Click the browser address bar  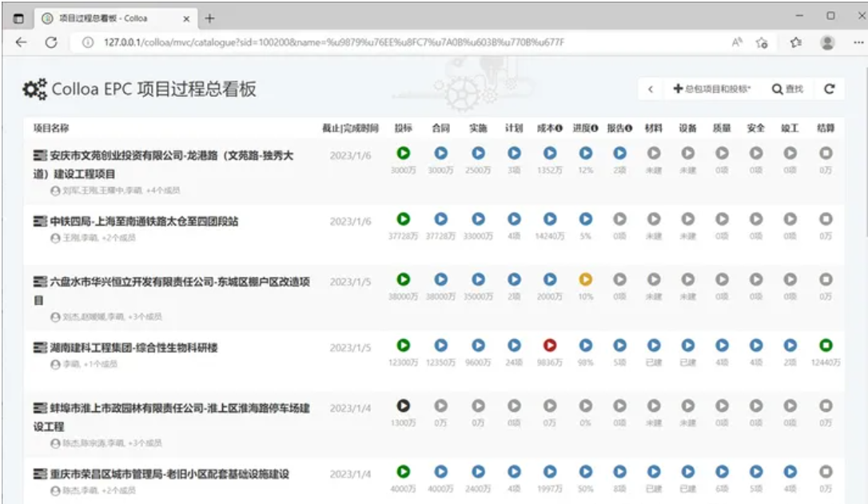click(x=400, y=42)
